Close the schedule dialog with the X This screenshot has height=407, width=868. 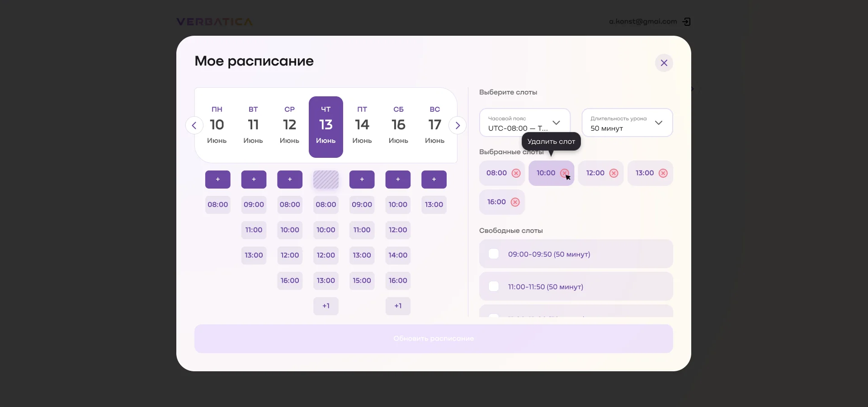pos(664,63)
